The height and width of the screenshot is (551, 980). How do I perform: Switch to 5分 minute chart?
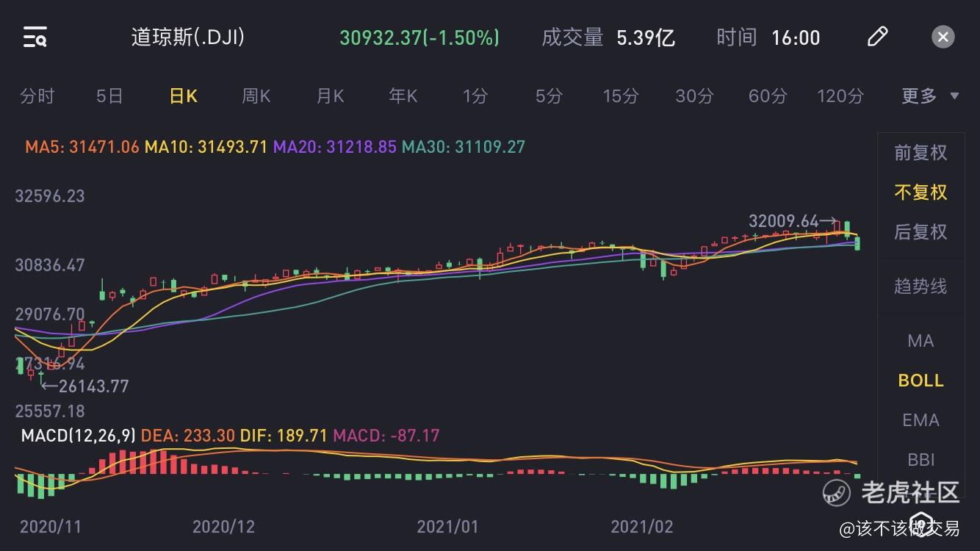(x=549, y=96)
